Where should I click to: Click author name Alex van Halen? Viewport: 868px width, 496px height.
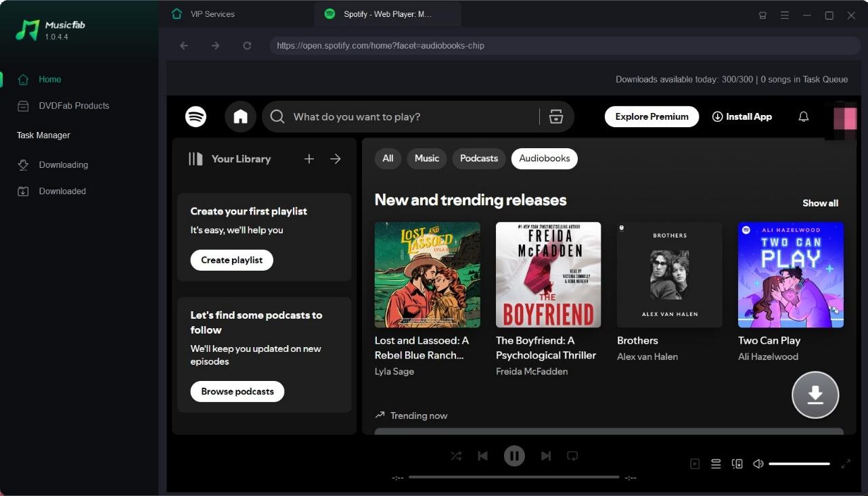(x=647, y=357)
